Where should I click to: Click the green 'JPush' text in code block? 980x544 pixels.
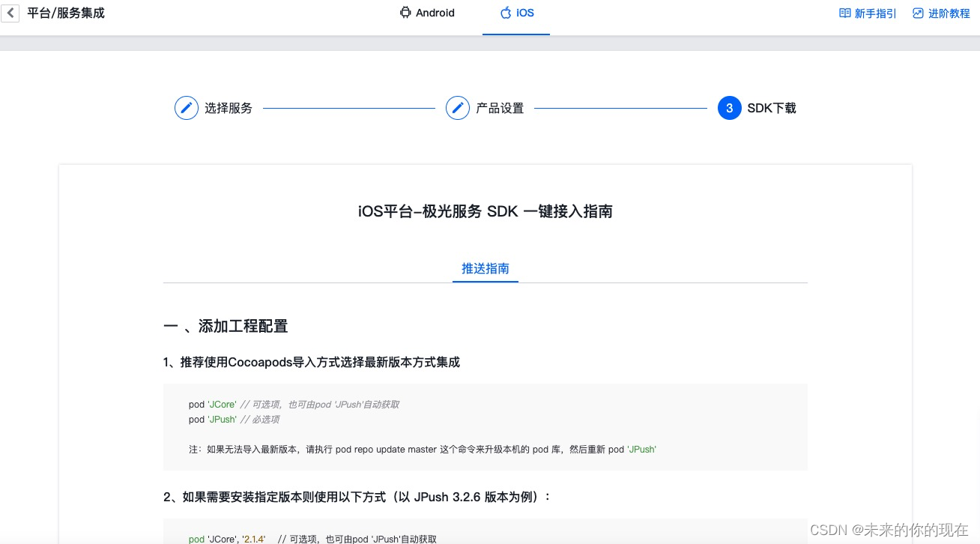pos(222,420)
